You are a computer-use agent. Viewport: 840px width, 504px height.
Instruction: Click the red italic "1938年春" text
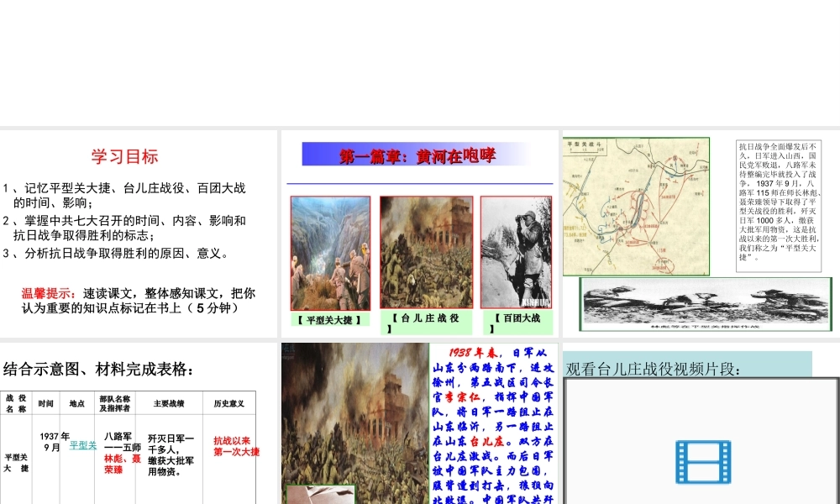[x=473, y=353]
